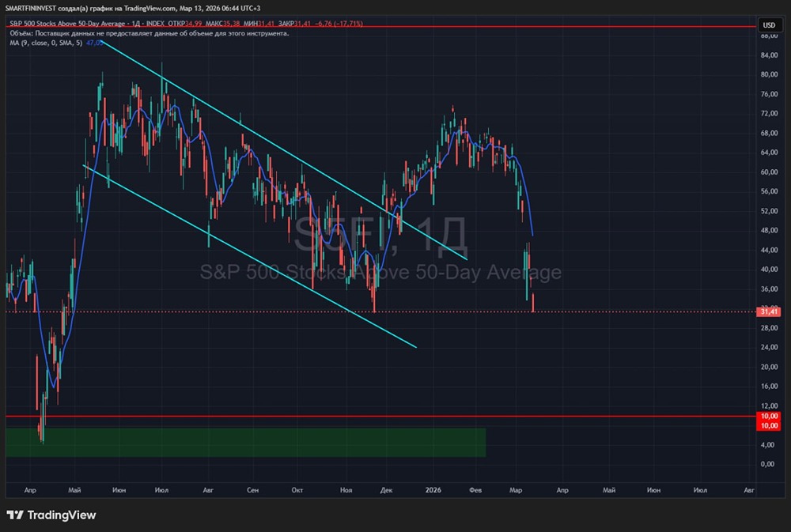Select the Объём data notice line
Viewport: 791px width, 532px height.
point(149,33)
